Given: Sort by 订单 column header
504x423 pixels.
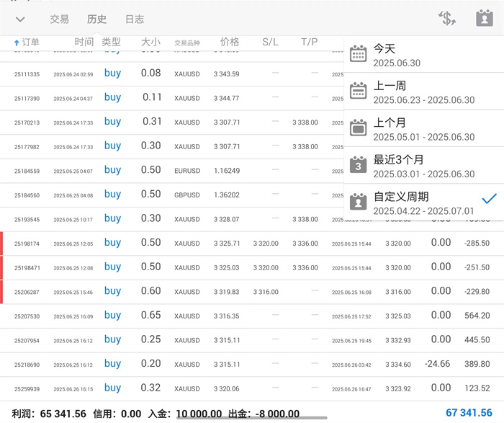Looking at the screenshot, I should tap(30, 42).
